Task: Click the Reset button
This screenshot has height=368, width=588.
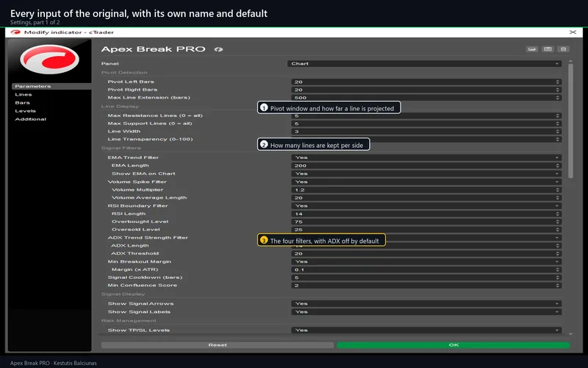Action: [x=218, y=345]
